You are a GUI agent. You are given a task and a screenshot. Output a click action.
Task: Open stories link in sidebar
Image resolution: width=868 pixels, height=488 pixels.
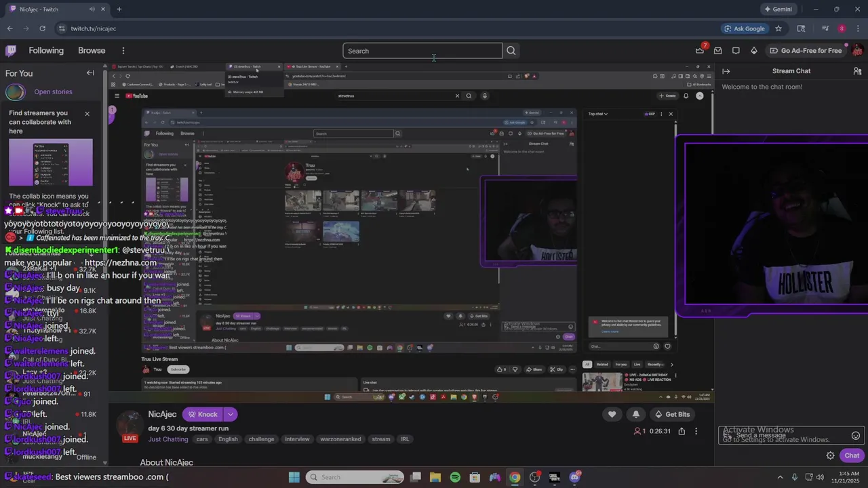(53, 91)
